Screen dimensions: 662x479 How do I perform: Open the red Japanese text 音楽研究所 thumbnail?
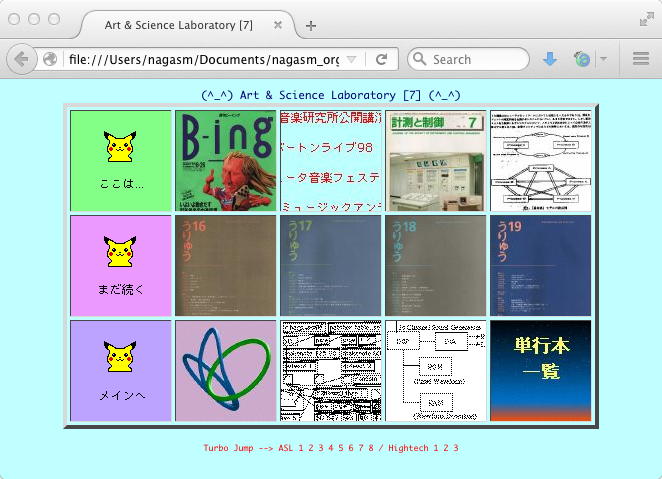[331, 161]
